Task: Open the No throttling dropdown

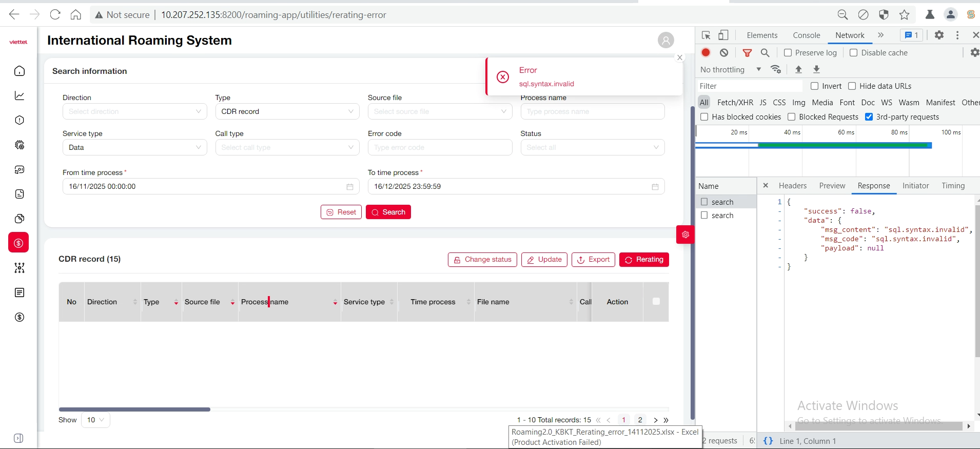Action: point(730,70)
